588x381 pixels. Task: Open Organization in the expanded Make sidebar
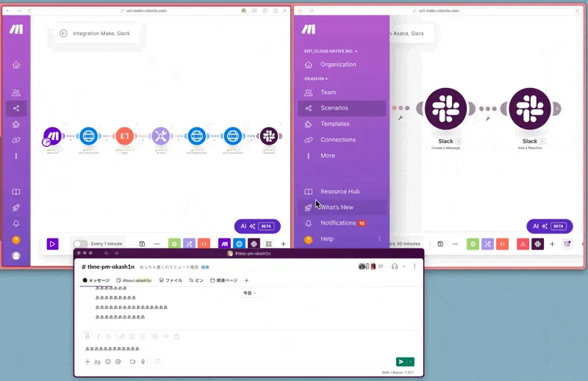tap(342, 65)
